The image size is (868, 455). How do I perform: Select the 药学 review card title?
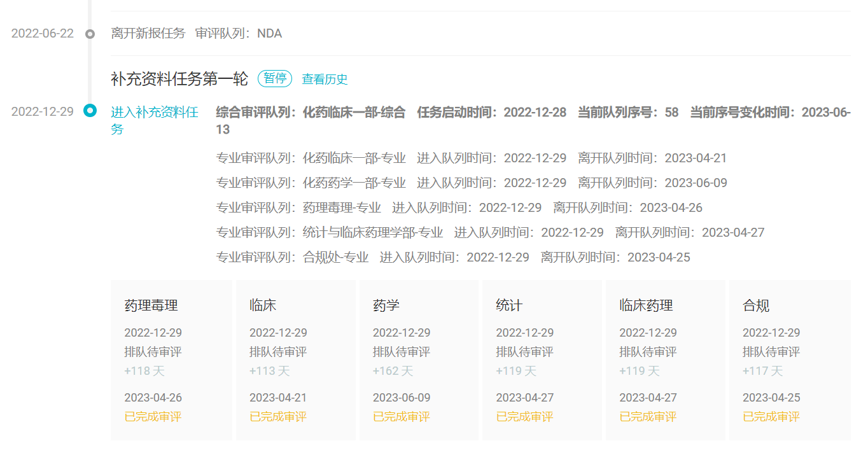click(x=386, y=305)
